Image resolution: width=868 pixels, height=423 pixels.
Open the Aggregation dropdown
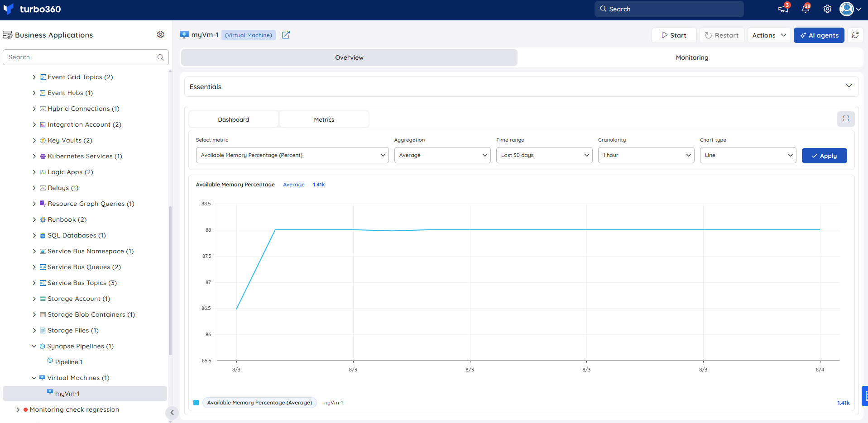pyautogui.click(x=442, y=155)
